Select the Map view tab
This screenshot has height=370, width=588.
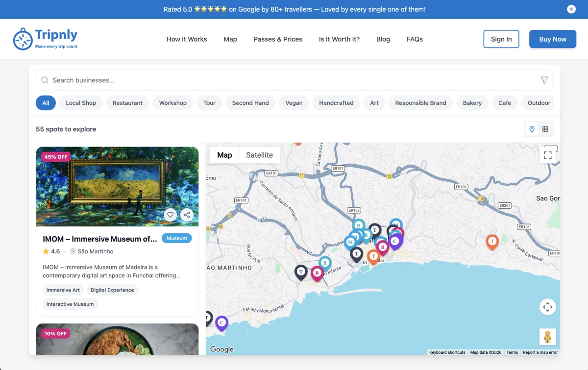click(224, 155)
